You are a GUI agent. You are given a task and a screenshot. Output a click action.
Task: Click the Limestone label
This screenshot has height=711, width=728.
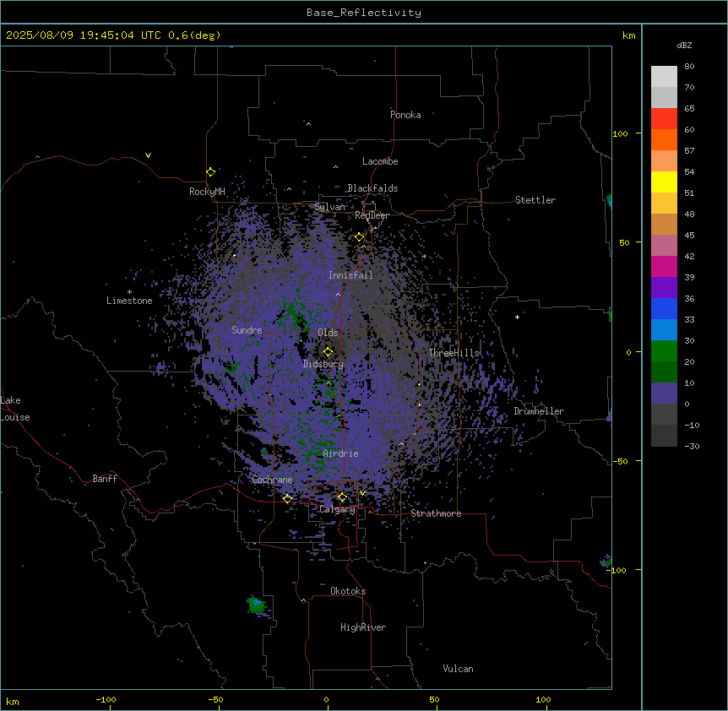(x=129, y=301)
